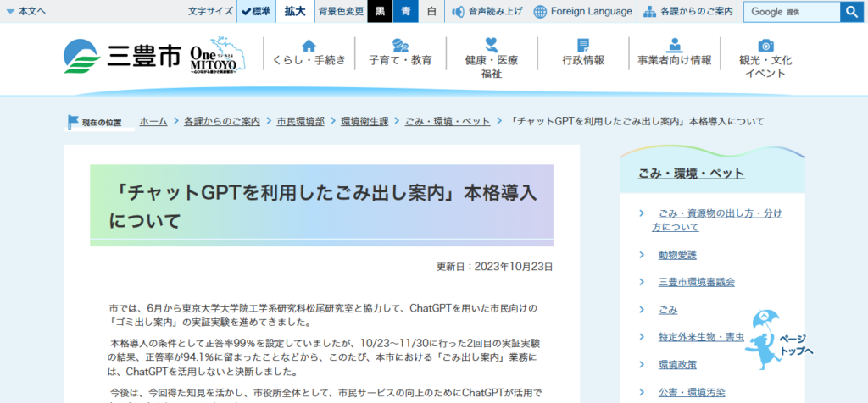Switch background color to 黒
Image resolution: width=868 pixels, height=403 pixels.
pyautogui.click(x=380, y=12)
